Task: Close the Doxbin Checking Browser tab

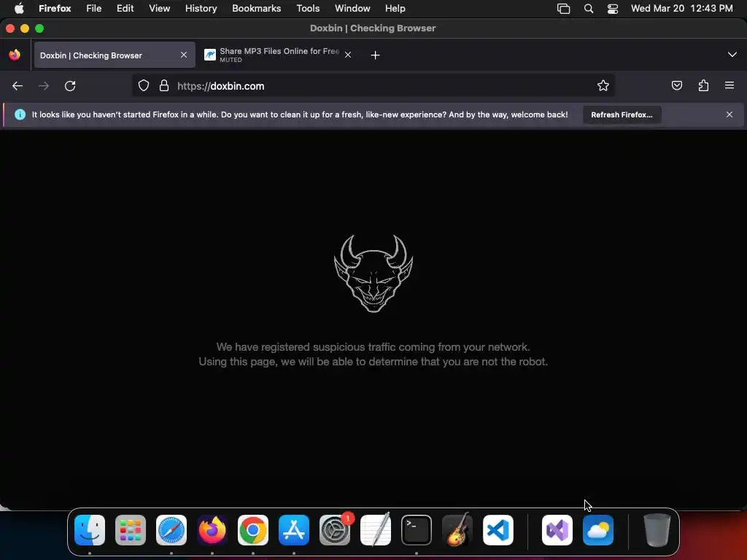Action: pyautogui.click(x=184, y=55)
